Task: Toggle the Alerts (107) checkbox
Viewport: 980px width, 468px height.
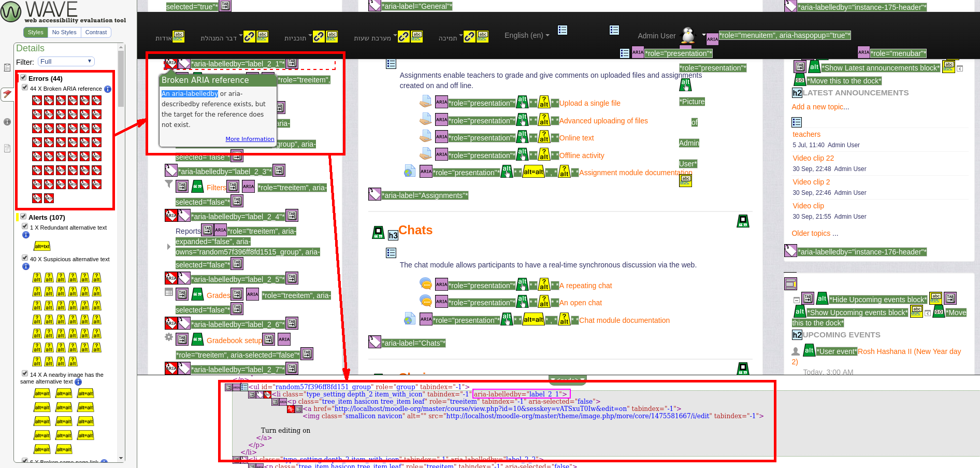Action: pyautogui.click(x=23, y=217)
